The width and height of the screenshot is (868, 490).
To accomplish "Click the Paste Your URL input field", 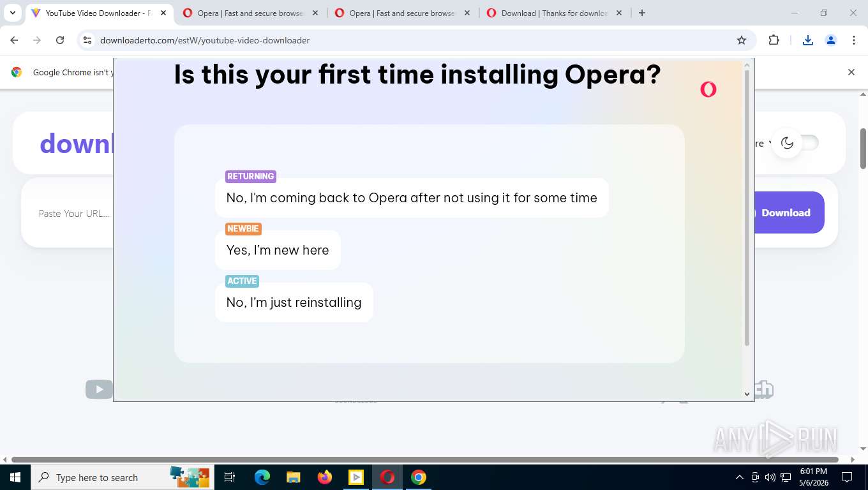I will click(74, 213).
